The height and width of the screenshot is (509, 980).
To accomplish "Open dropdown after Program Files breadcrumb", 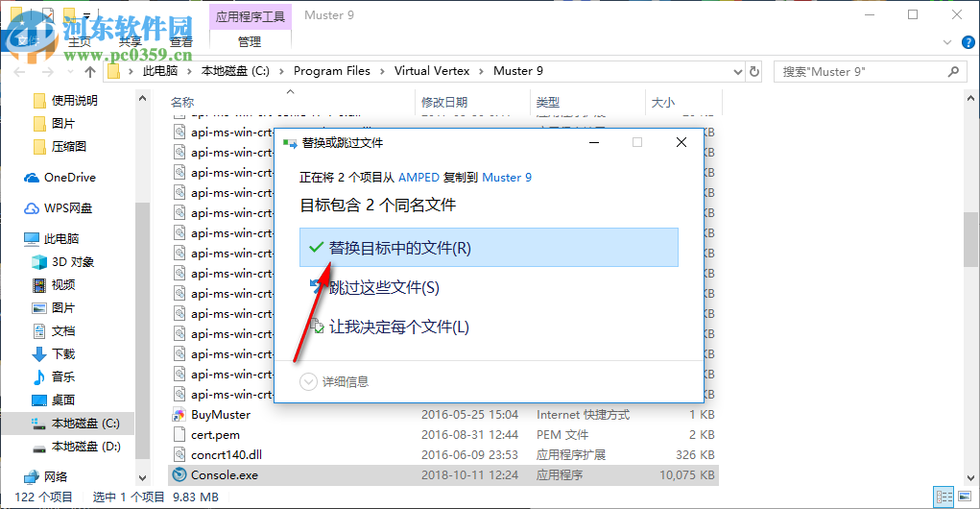I will tap(381, 71).
